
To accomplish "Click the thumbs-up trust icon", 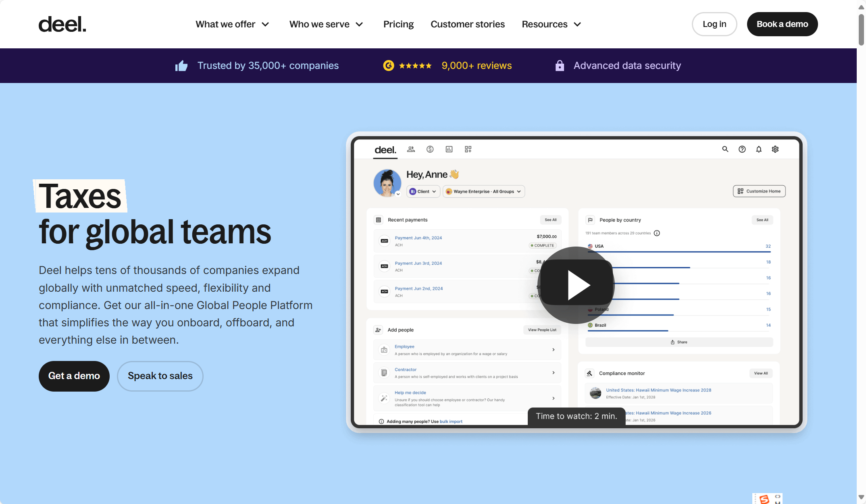I will click(x=181, y=66).
